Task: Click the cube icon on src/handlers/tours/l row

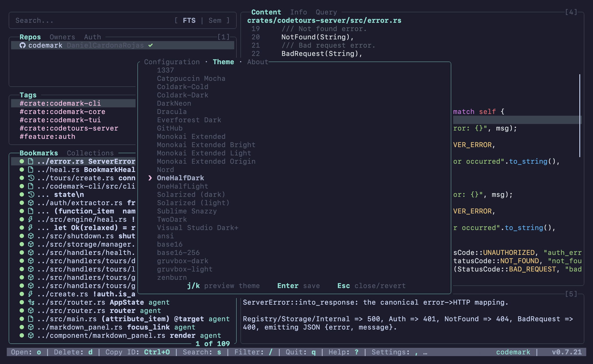Action: click(x=31, y=269)
